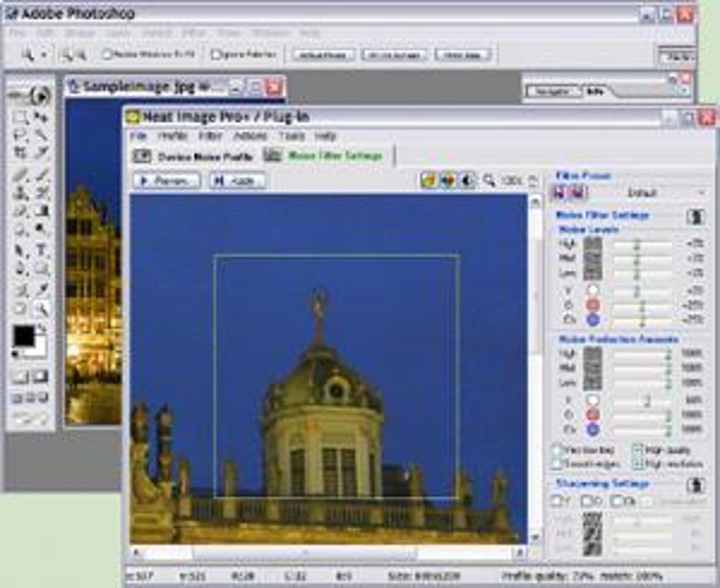Click Actual Pixels button in Photoshop

coord(323,55)
